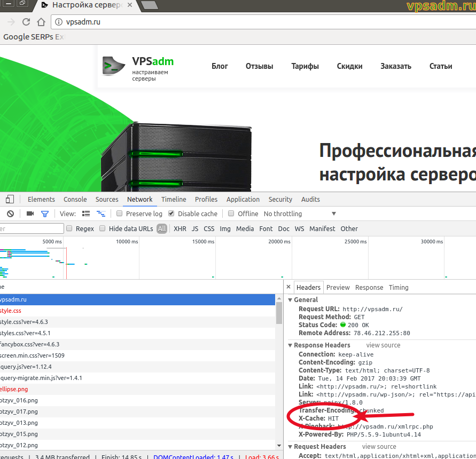
Task: Enable Preserve log checkbox
Action: click(x=120, y=213)
